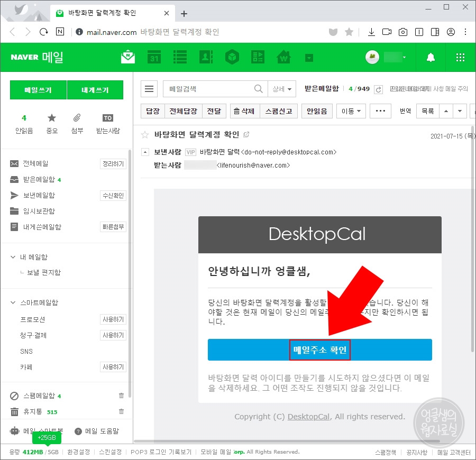Screen dimensions: 476x460
Task: Open the calendar icon in green header
Action: point(154,57)
